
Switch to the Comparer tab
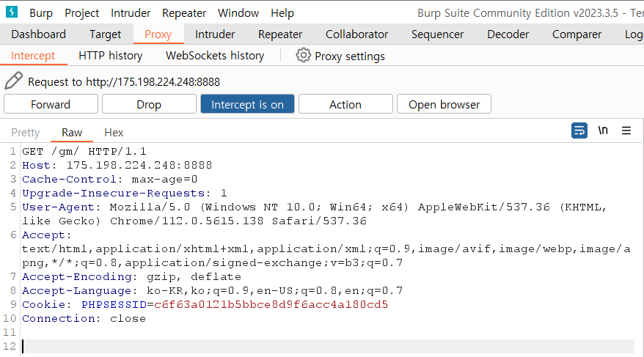click(577, 34)
